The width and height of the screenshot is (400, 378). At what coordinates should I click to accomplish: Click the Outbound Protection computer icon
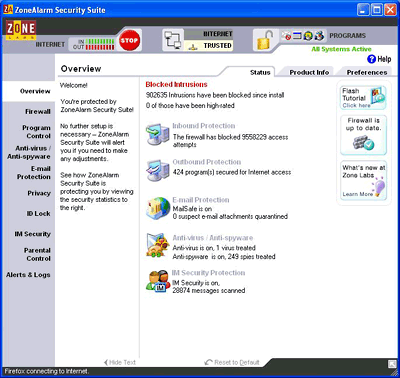157,170
